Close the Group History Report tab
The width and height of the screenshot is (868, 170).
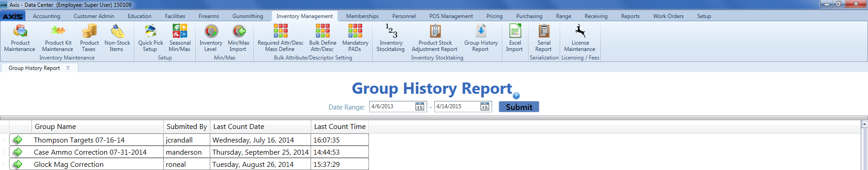pyautogui.click(x=68, y=68)
